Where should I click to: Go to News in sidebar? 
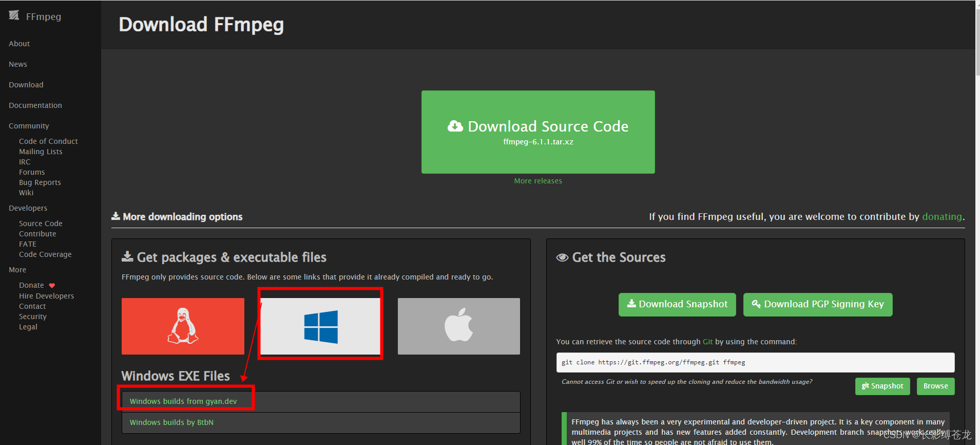point(18,64)
